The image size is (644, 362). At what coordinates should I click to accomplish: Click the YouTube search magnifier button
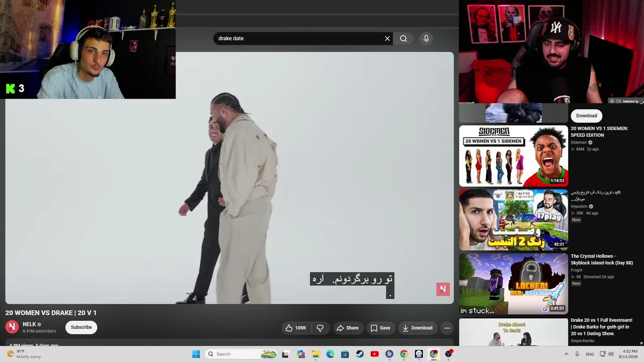404,39
